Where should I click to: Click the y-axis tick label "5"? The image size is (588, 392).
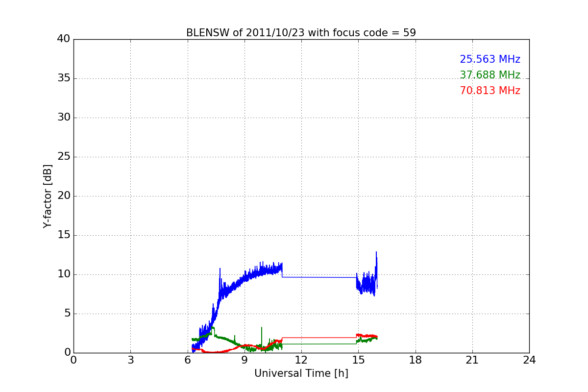67,314
